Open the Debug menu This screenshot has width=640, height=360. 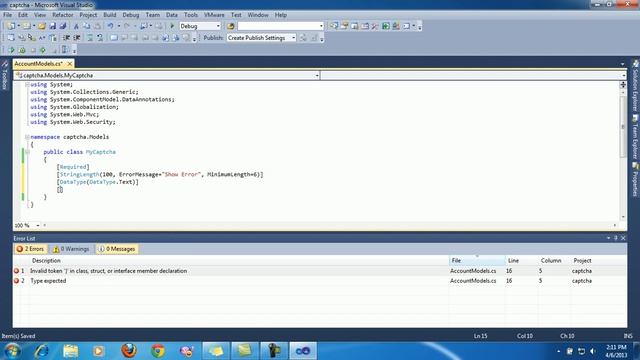[x=131, y=15]
